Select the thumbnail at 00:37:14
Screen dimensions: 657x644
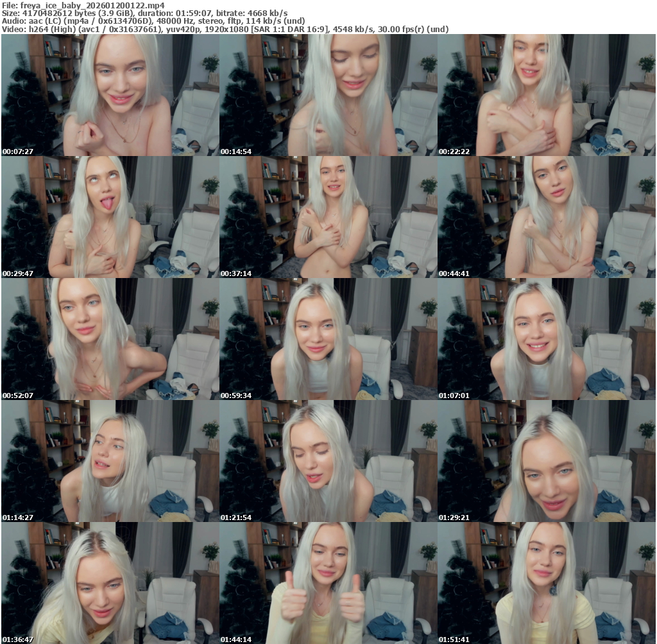(328, 217)
